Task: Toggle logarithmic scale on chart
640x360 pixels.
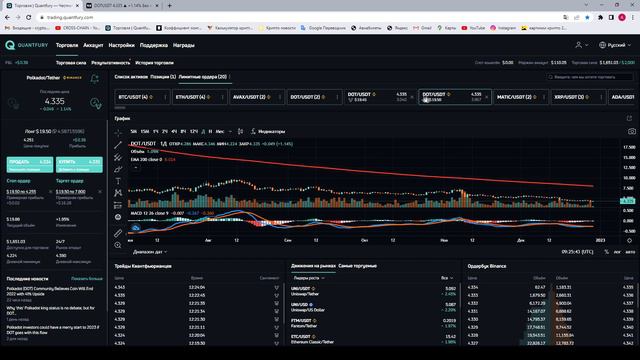Action: coord(617,252)
